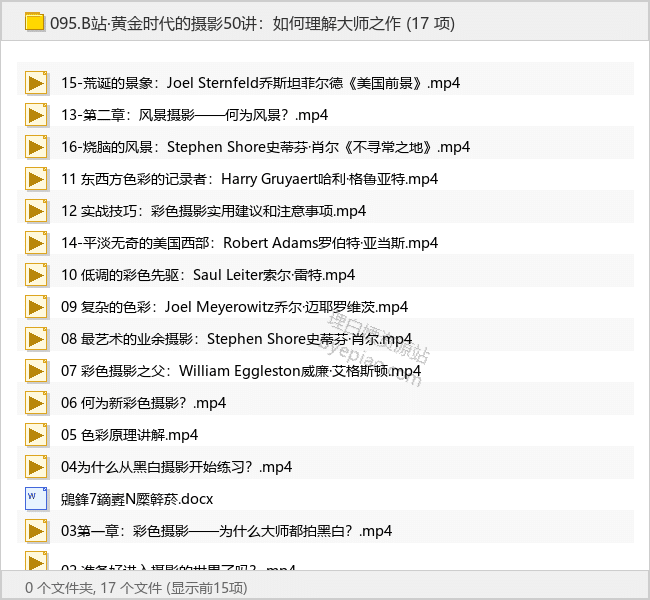Select file name 05 色彩原理讲解.mp4
Viewport: 650px width, 600px height.
(129, 435)
